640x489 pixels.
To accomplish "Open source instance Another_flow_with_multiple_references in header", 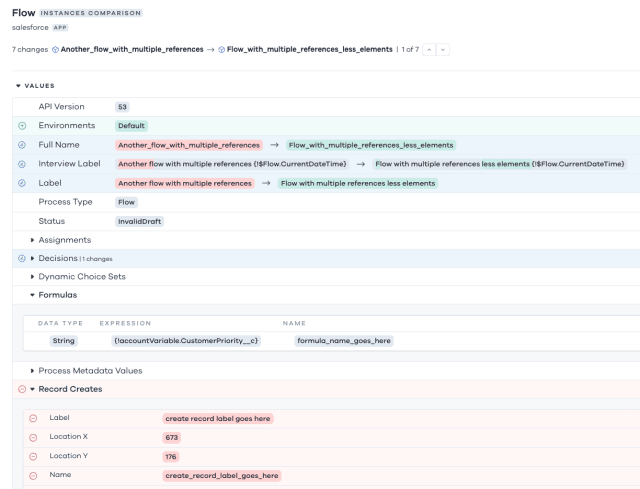I will point(132,49).
